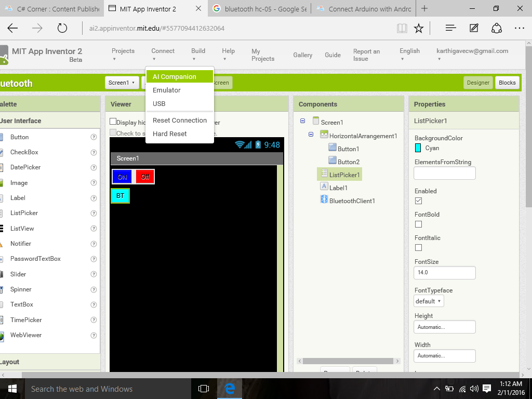Image resolution: width=532 pixels, height=399 pixels.
Task: Click the help icon next to Spinner
Action: pyautogui.click(x=94, y=290)
